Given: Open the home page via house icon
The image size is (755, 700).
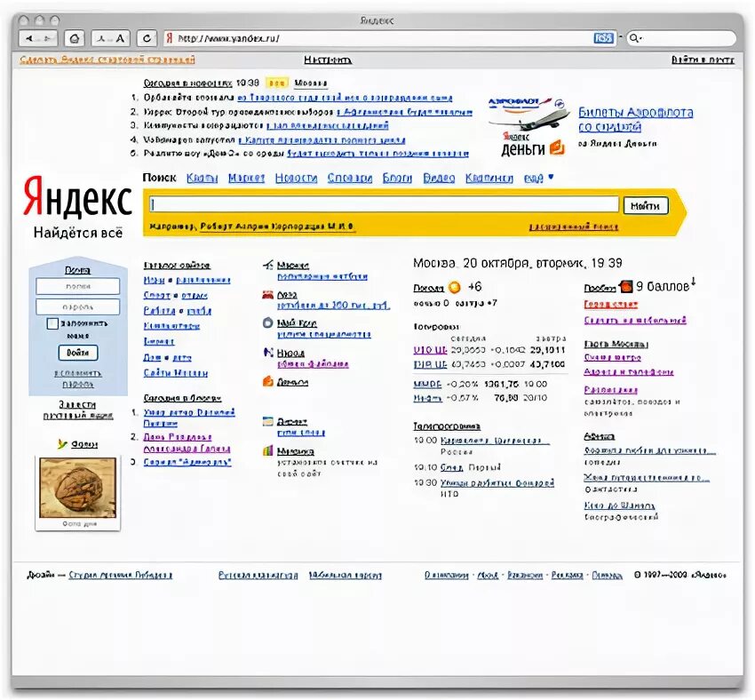Looking at the screenshot, I should 74,38.
